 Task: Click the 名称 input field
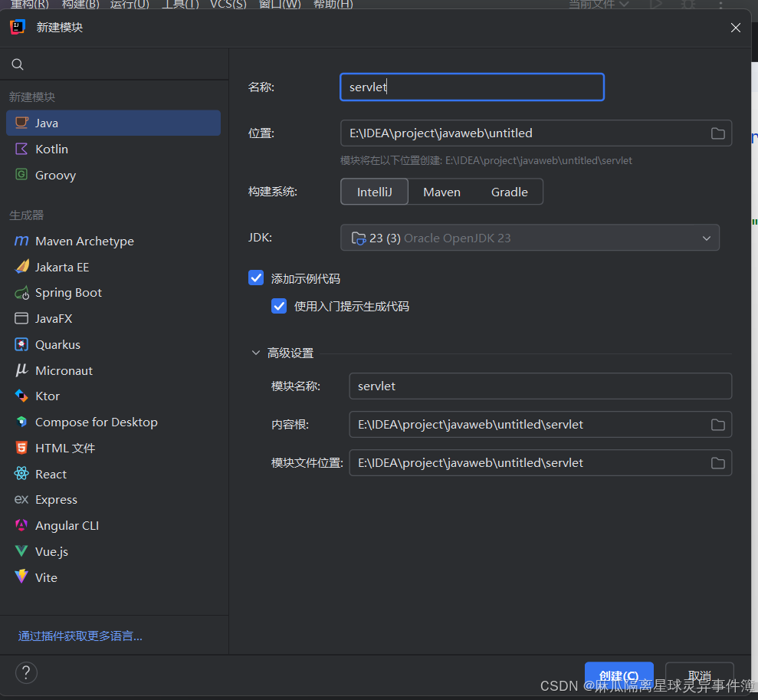click(x=472, y=87)
